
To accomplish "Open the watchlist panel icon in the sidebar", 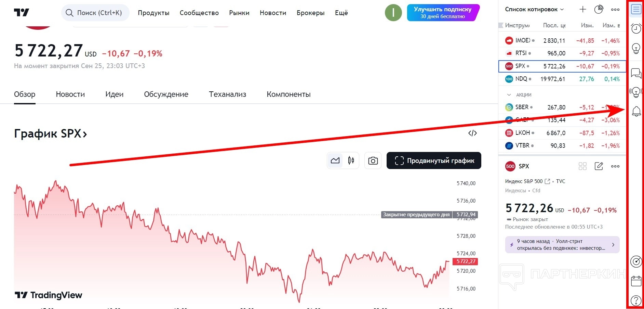I will 636,9.
